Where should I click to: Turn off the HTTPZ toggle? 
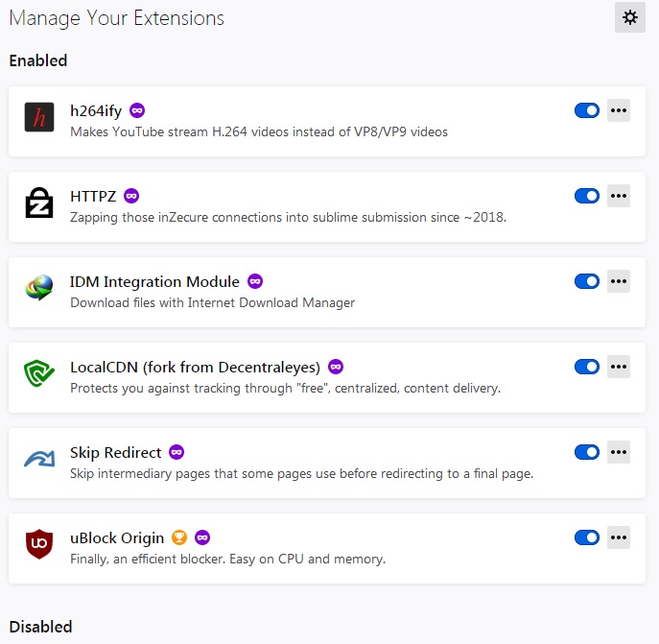(586, 196)
